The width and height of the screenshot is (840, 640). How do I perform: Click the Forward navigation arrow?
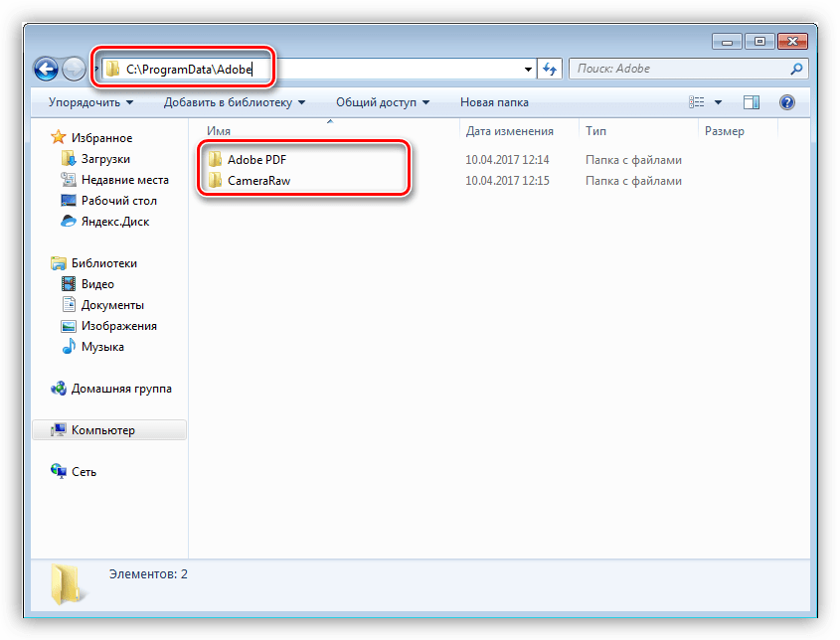[74, 70]
